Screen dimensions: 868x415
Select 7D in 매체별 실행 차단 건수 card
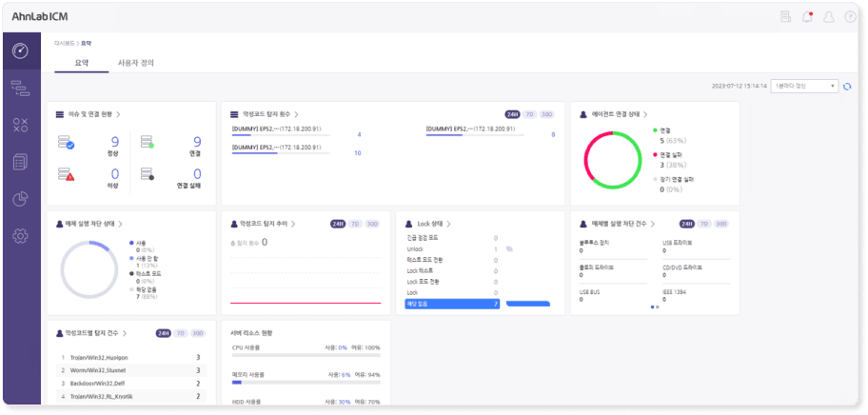pyautogui.click(x=703, y=224)
